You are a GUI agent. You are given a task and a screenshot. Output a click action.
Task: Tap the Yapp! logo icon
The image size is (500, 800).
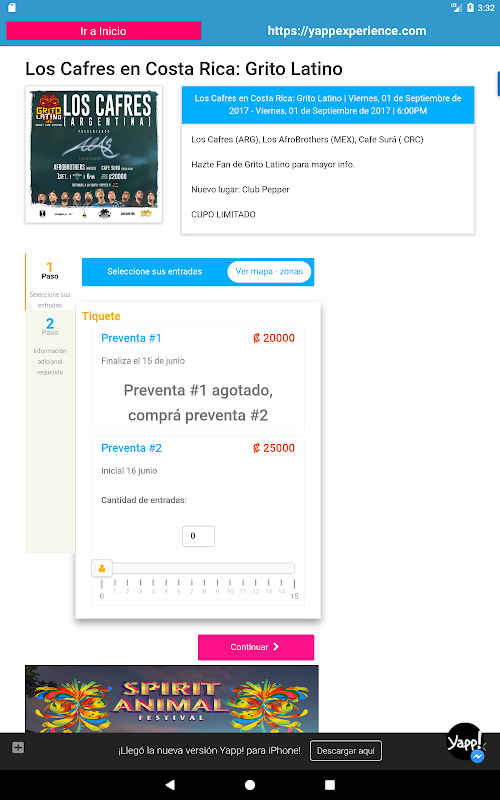pyautogui.click(x=464, y=741)
